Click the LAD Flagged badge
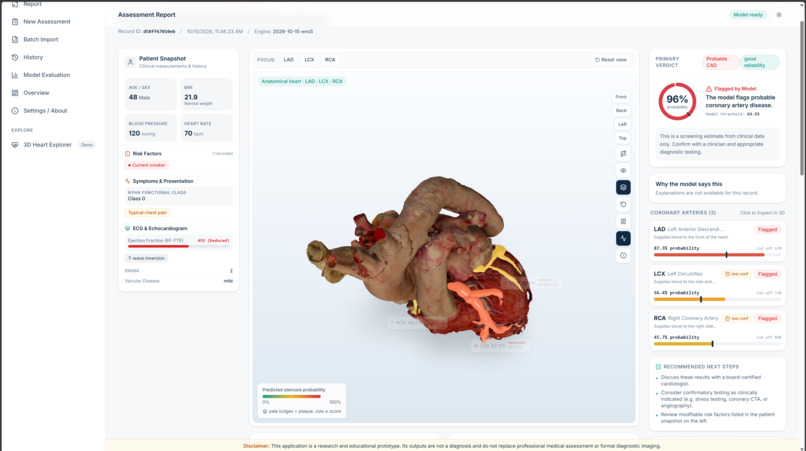 coord(767,229)
